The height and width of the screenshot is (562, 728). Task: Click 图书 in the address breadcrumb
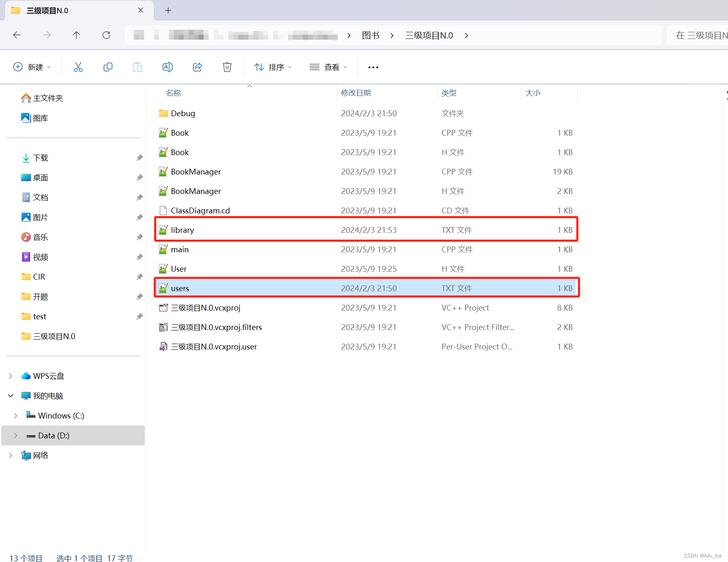pos(370,36)
